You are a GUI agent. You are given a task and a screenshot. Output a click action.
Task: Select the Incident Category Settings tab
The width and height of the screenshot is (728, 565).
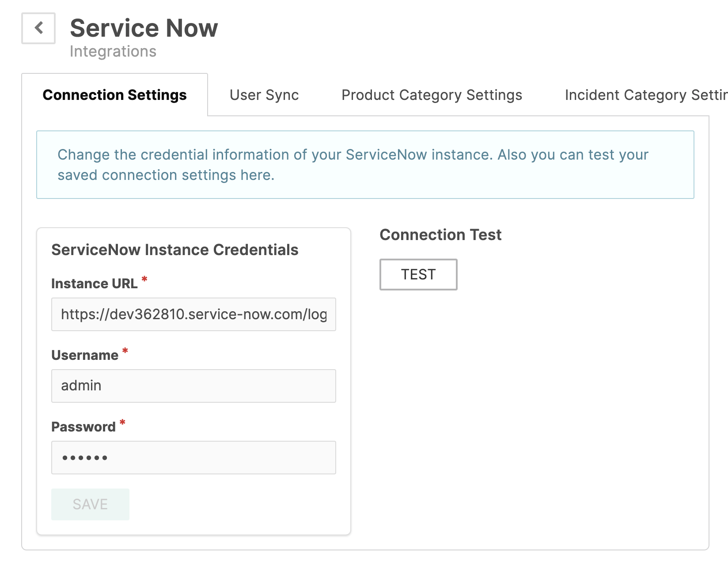pyautogui.click(x=646, y=95)
